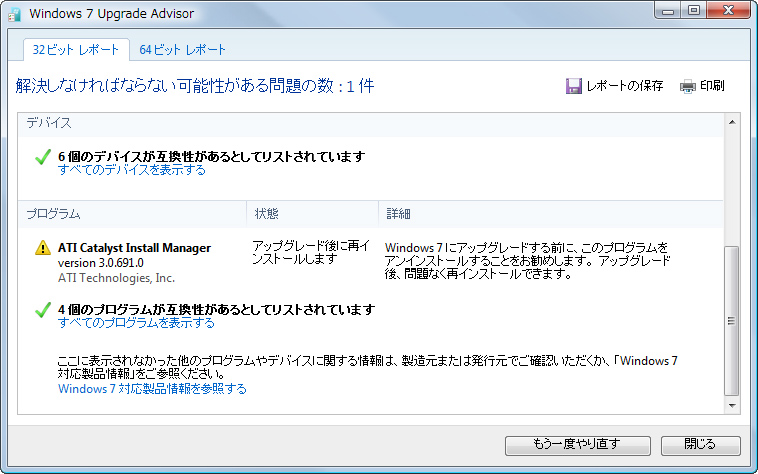Close the window with the X button
The image size is (758, 474).
[729, 11]
